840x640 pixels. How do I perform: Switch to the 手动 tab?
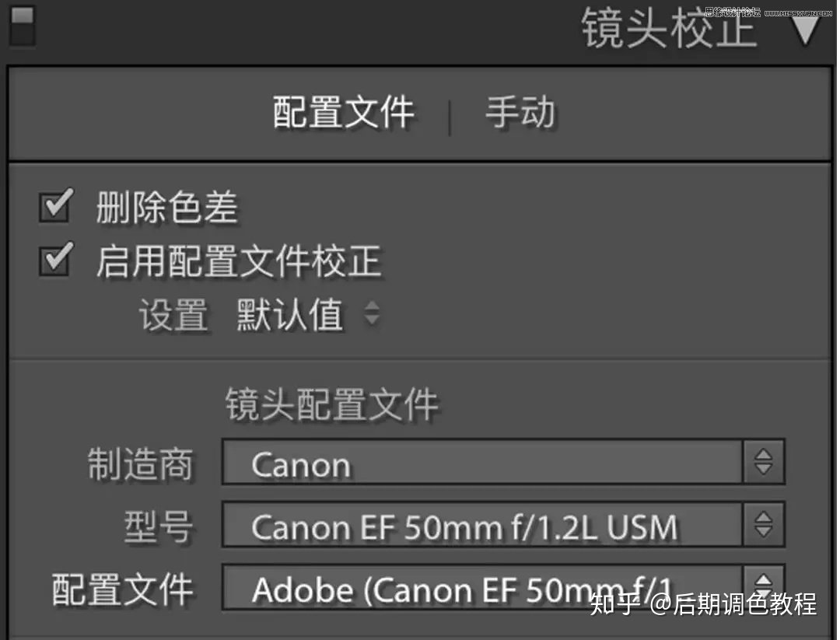coord(520,113)
